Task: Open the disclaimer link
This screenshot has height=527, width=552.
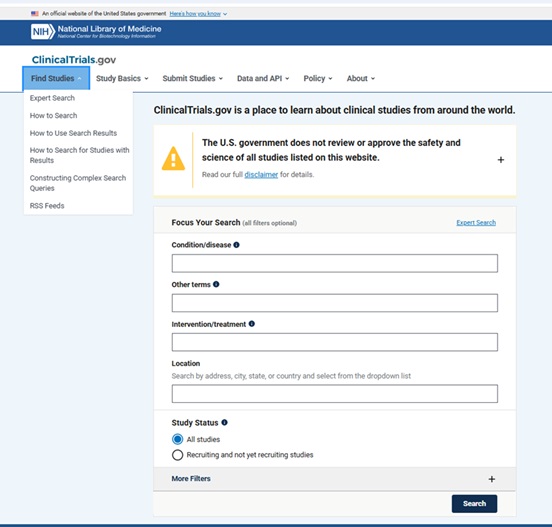Action: 261,175
